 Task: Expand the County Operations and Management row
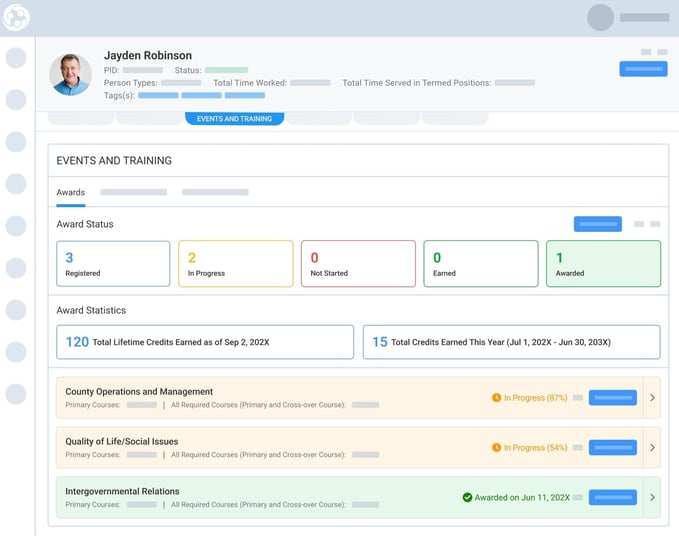pyautogui.click(x=652, y=398)
